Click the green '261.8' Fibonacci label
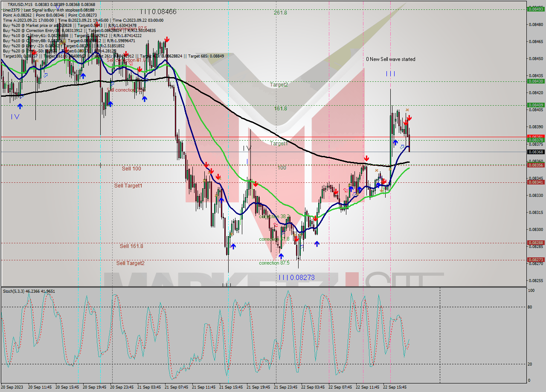 pos(280,13)
